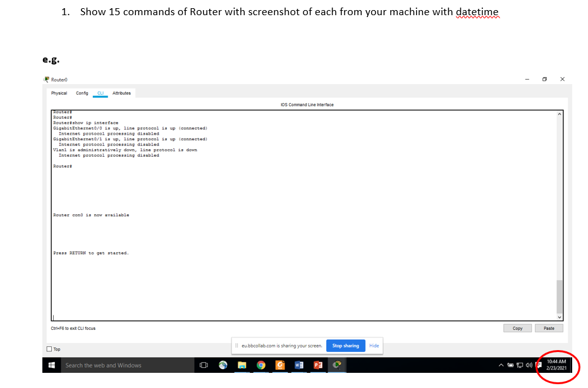Click the CLI scrollbar up arrow

[558, 114]
